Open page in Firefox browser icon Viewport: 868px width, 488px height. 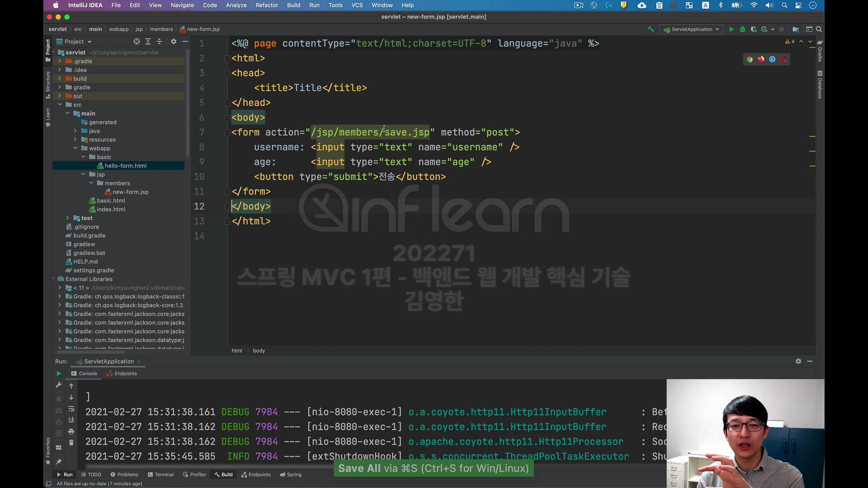[761, 59]
